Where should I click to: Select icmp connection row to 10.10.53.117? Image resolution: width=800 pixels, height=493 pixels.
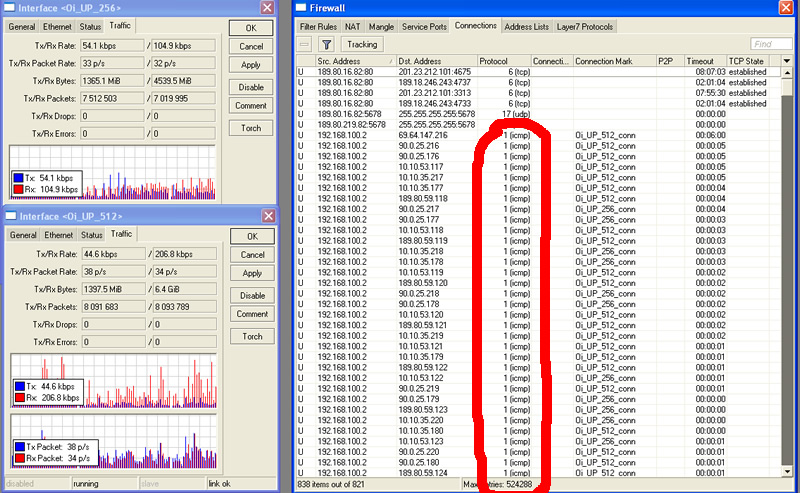point(538,167)
